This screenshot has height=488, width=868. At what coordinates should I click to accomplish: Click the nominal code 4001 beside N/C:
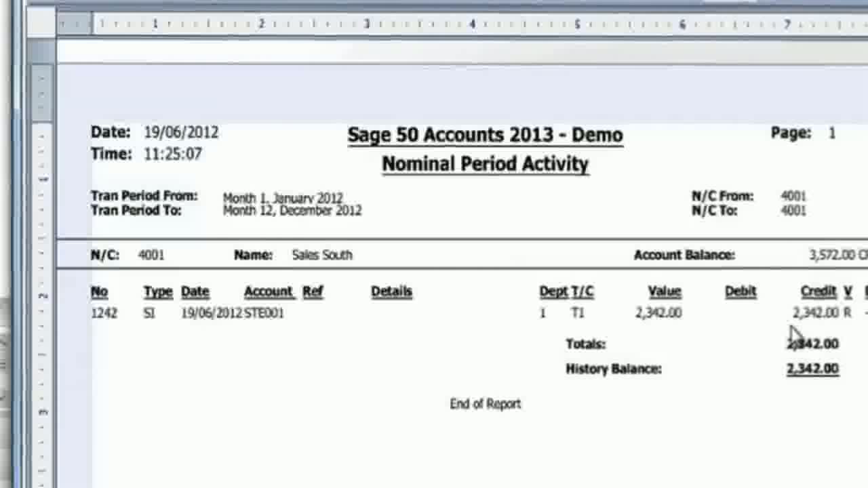point(151,255)
